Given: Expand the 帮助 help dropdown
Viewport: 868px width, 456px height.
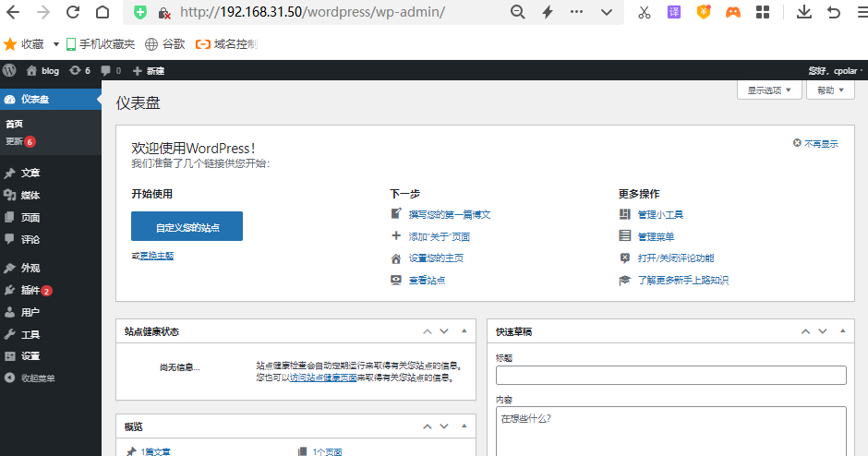Looking at the screenshot, I should [830, 90].
